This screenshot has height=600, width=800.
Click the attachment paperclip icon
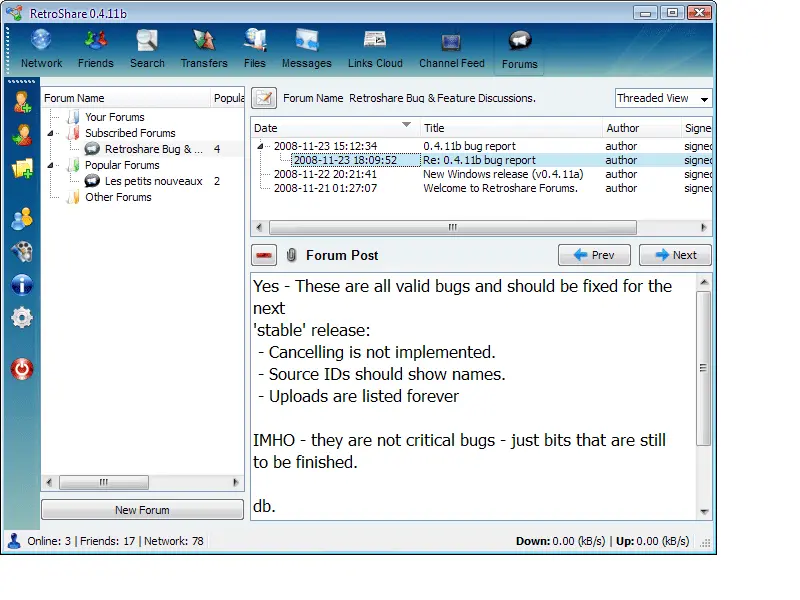292,255
